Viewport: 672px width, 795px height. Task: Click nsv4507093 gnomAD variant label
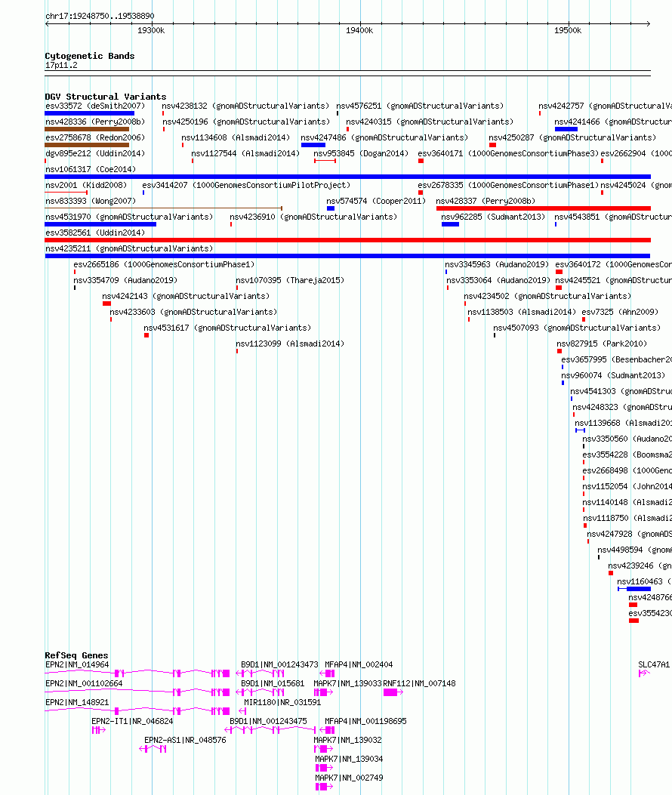pos(577,328)
